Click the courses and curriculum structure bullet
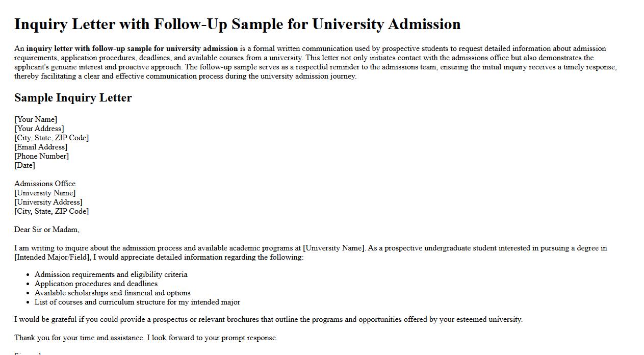644x355 pixels. click(137, 302)
